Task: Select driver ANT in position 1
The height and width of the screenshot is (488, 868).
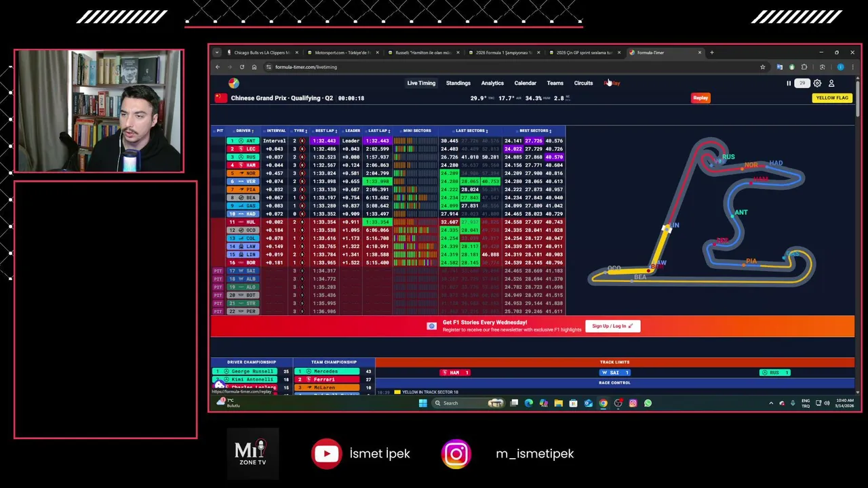Action: click(x=242, y=141)
